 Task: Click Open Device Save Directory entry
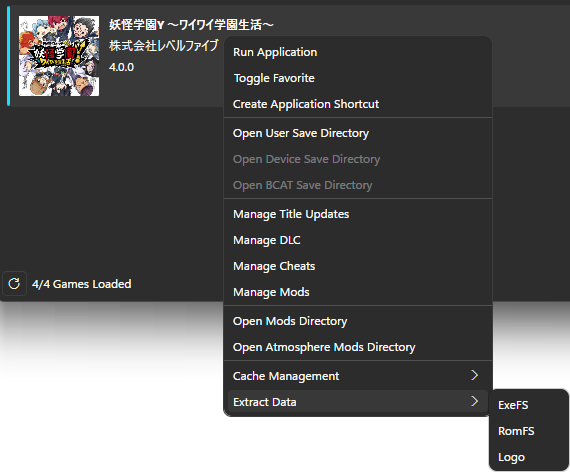(x=358, y=159)
